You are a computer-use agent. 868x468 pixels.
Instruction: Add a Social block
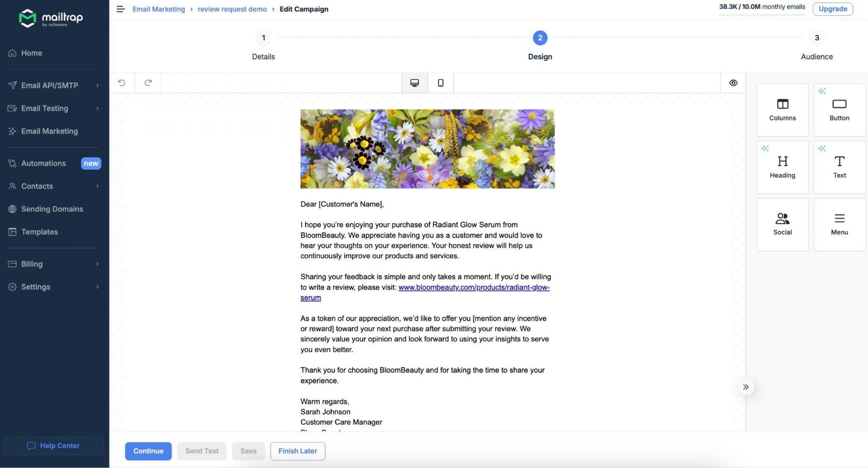coord(782,223)
